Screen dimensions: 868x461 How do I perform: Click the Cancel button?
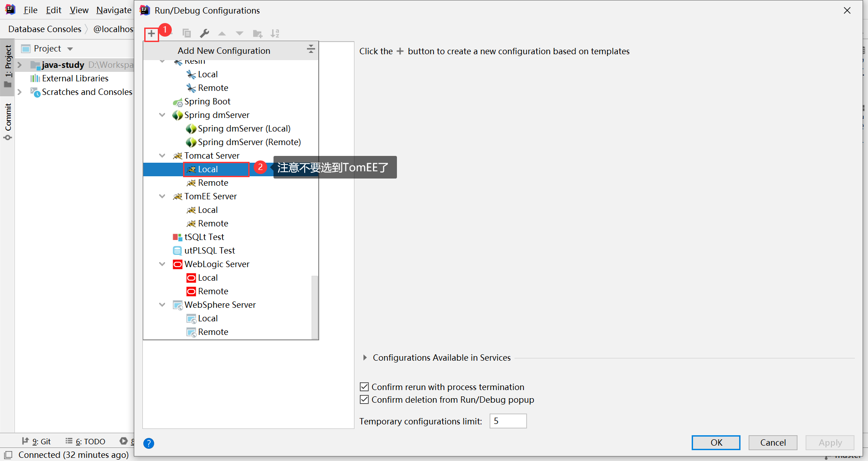click(x=773, y=442)
